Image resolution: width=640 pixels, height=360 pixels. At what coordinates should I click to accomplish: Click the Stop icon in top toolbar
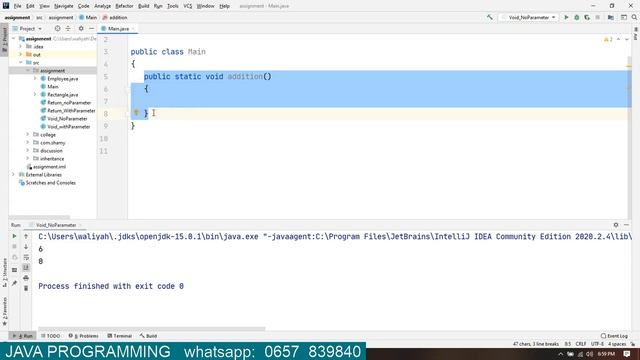pos(598,18)
